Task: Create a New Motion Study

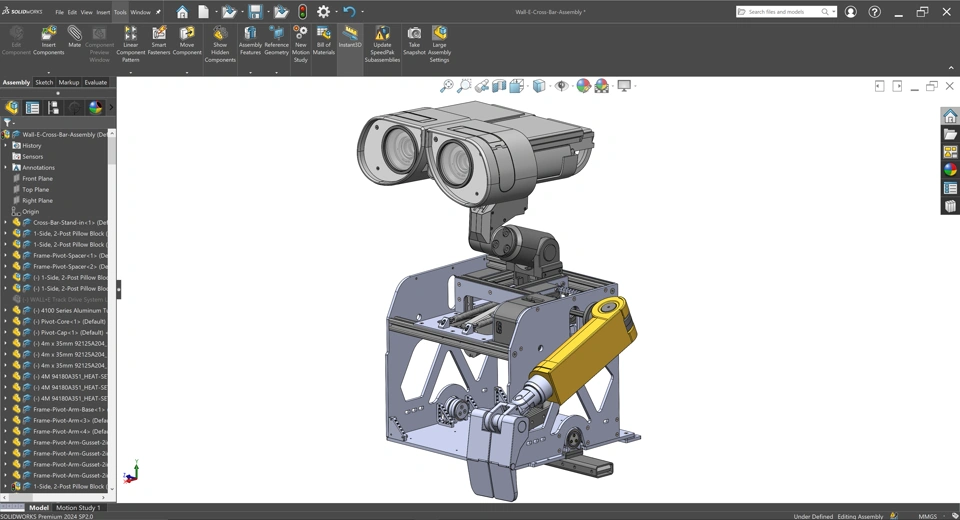Action: (x=301, y=44)
